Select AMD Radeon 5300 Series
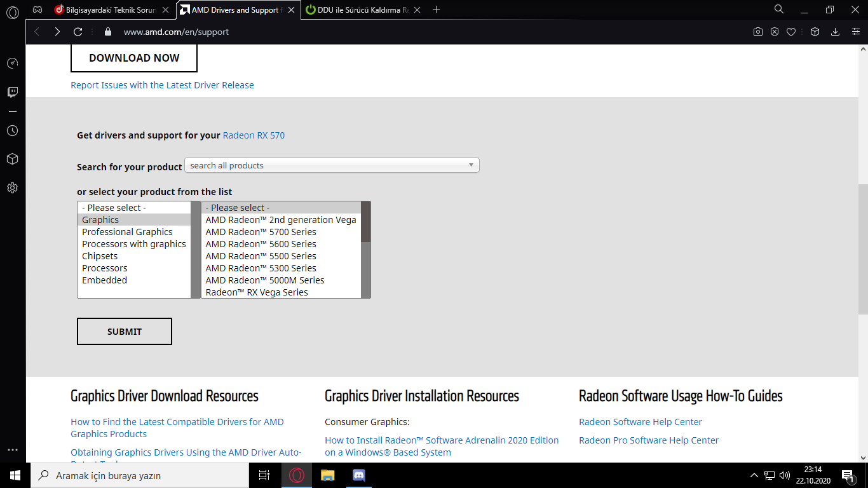 pos(281,268)
